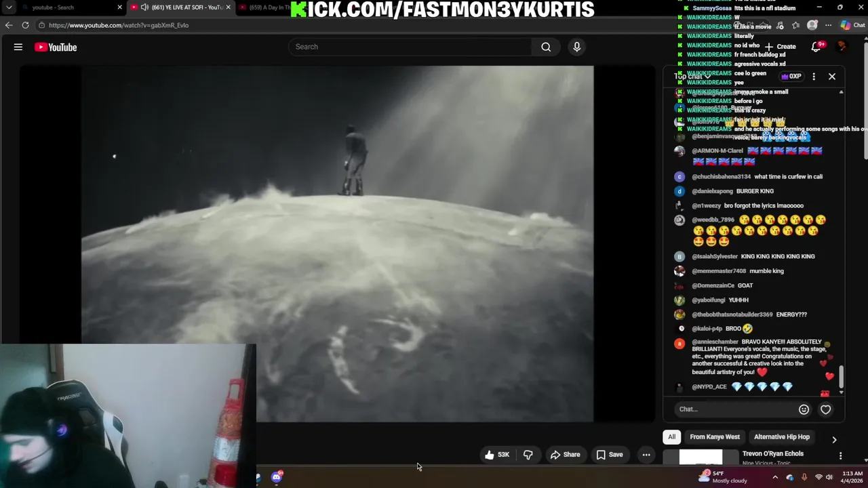Expand the Top chat mode dropdown

[x=692, y=77]
